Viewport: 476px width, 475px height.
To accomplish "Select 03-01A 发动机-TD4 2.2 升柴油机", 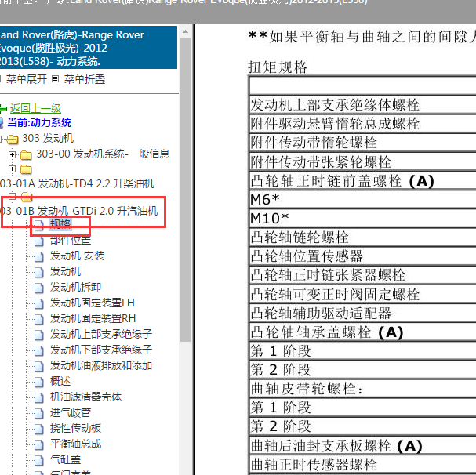I will pyautogui.click(x=77, y=183).
